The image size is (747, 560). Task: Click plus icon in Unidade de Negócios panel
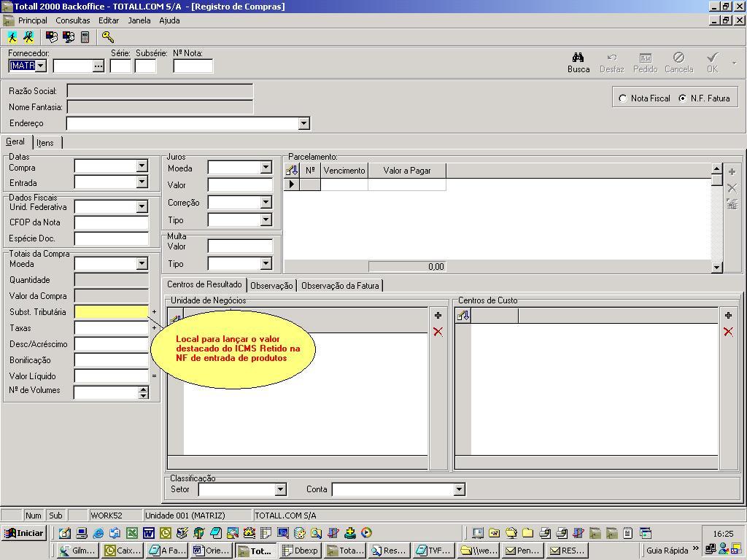(438, 316)
